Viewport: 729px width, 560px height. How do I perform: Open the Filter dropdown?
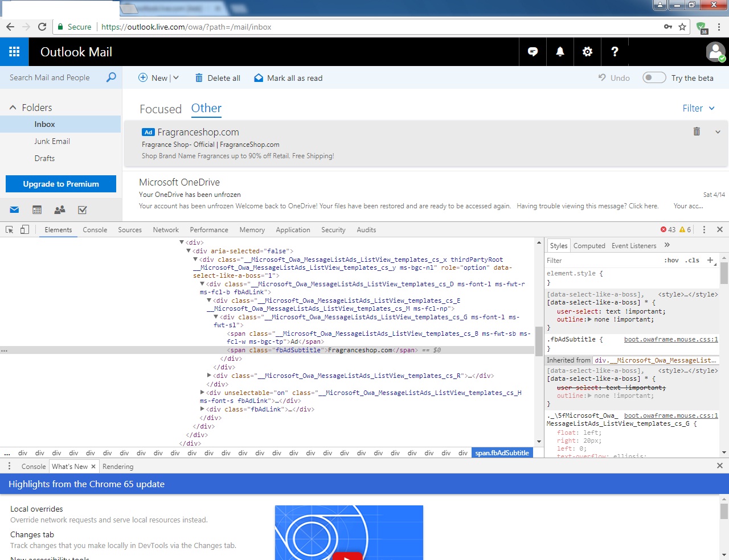coord(698,108)
